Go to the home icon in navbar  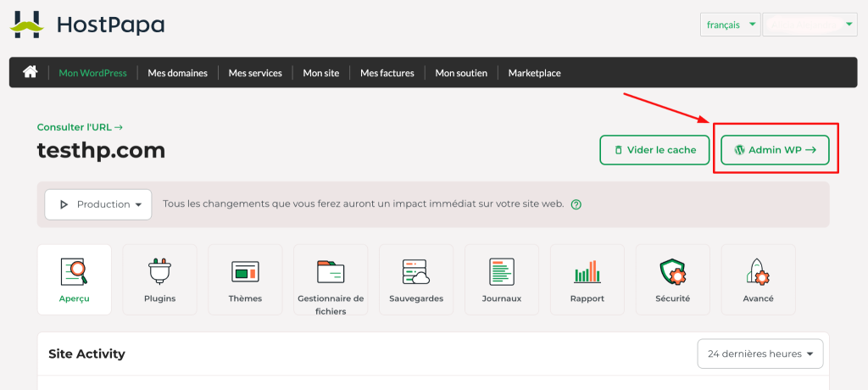pos(30,72)
